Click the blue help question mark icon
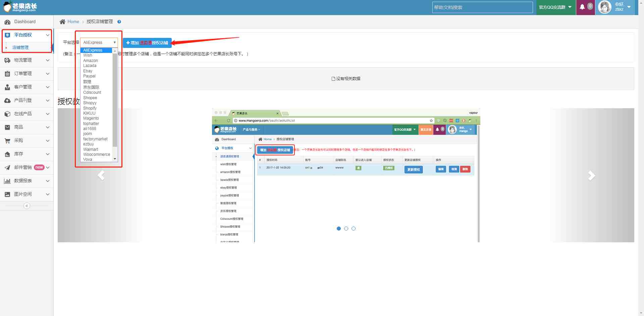The height and width of the screenshot is (316, 644). (119, 22)
